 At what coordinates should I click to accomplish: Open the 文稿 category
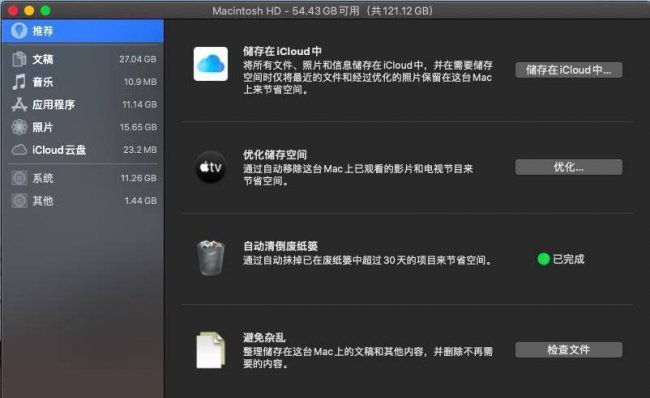click(x=82, y=59)
